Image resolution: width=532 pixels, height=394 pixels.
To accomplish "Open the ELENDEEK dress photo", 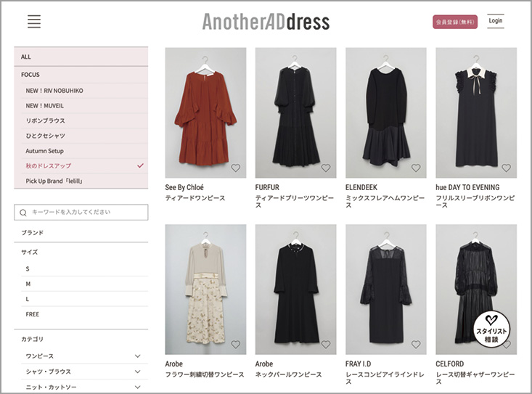I will pyautogui.click(x=386, y=112).
